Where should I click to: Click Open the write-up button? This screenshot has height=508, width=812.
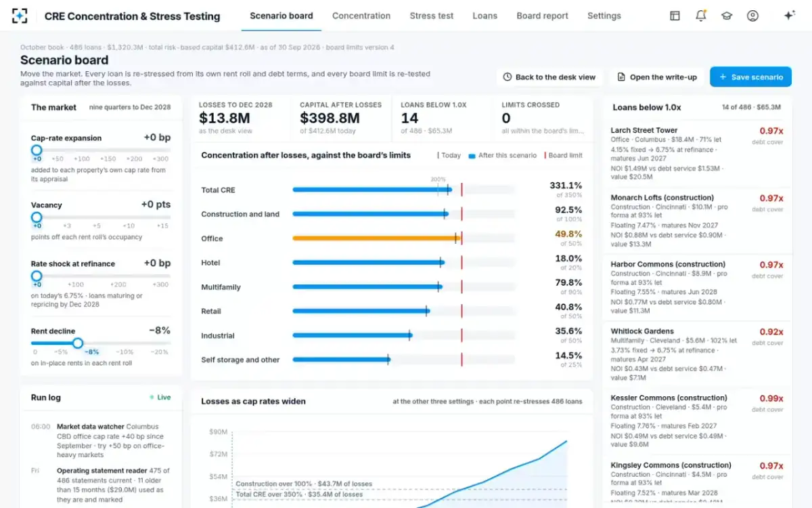click(656, 77)
